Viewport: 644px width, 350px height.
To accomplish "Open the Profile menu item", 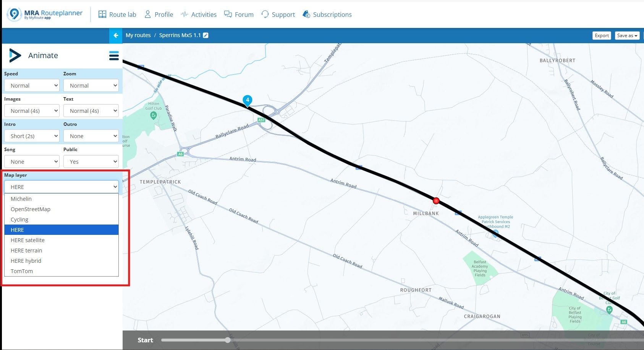I will pyautogui.click(x=159, y=15).
